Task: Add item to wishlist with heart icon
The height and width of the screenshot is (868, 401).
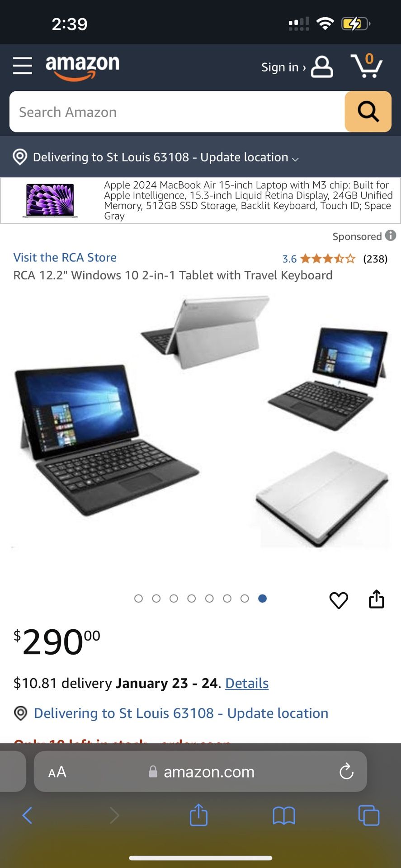Action: 339,600
